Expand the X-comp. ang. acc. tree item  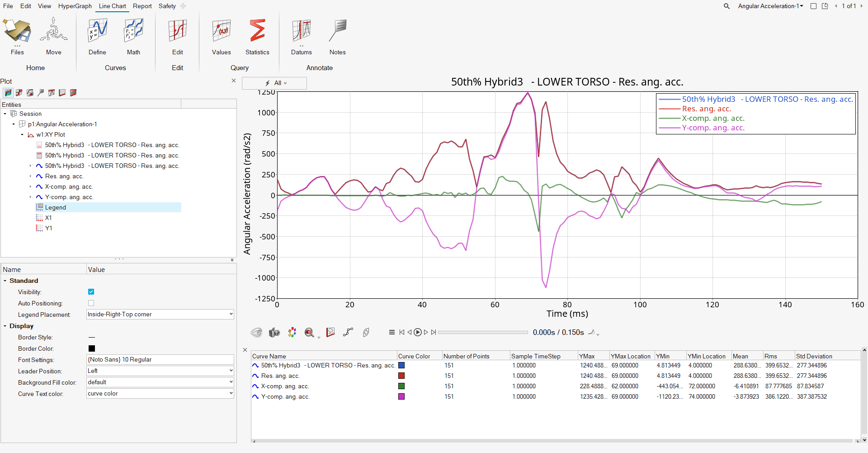[x=30, y=187]
